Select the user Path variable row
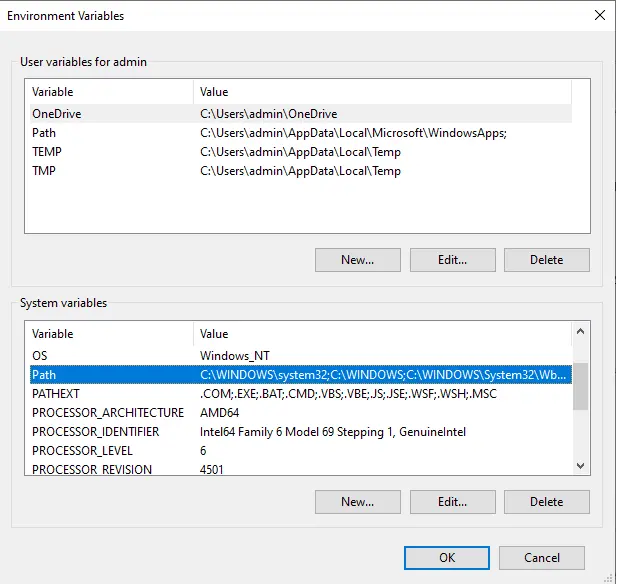The height and width of the screenshot is (584, 618). point(44,133)
